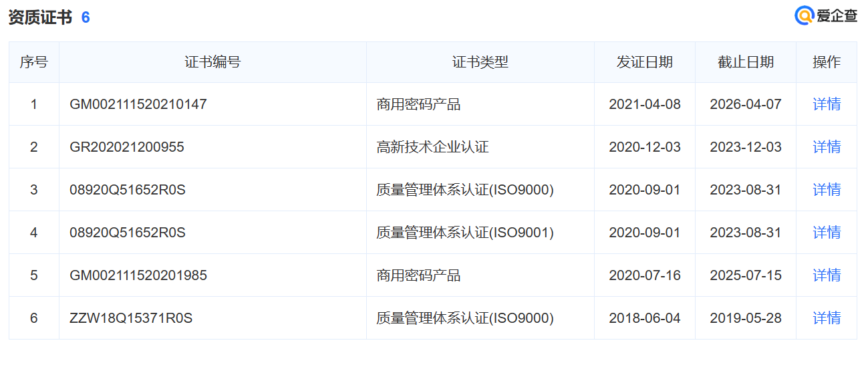This screenshot has height=381, width=868.
Task: Open 详情 for row 3 ISO9000 certificate
Action: (x=826, y=190)
